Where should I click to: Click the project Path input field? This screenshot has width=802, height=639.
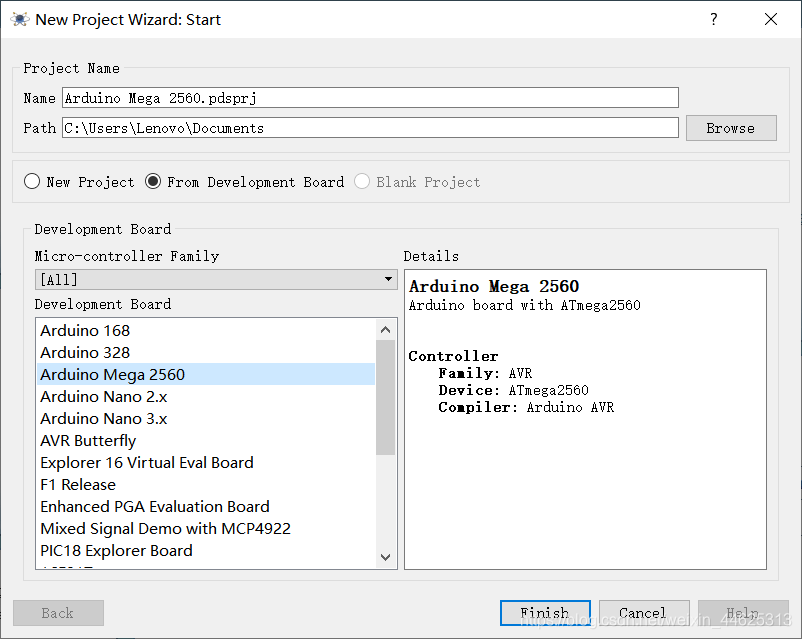[x=370, y=127]
